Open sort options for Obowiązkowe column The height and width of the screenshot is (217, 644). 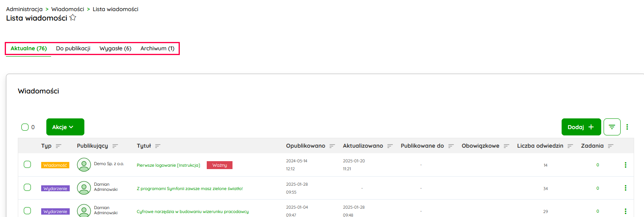pyautogui.click(x=507, y=146)
